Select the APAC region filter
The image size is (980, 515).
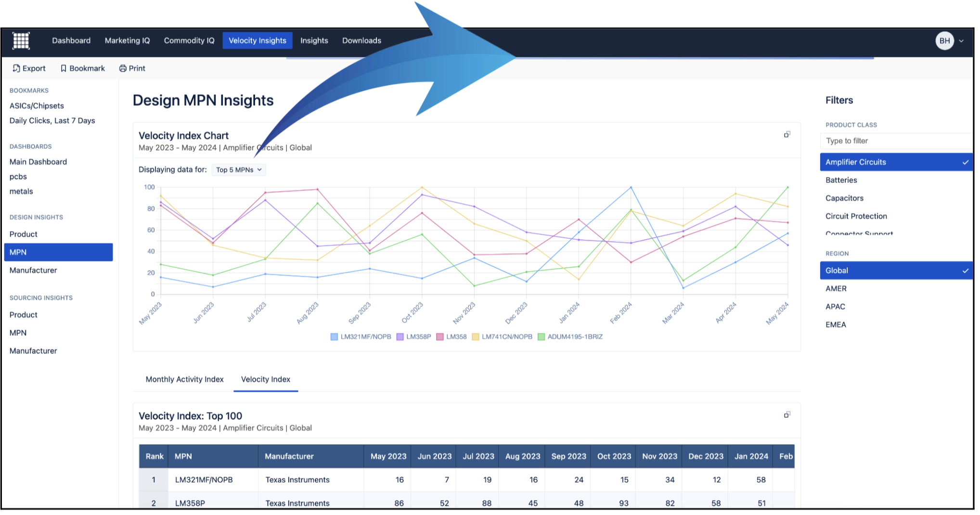(835, 307)
